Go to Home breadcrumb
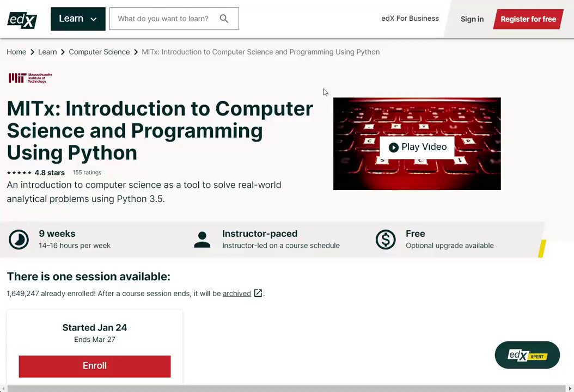574x392 pixels. pos(16,52)
